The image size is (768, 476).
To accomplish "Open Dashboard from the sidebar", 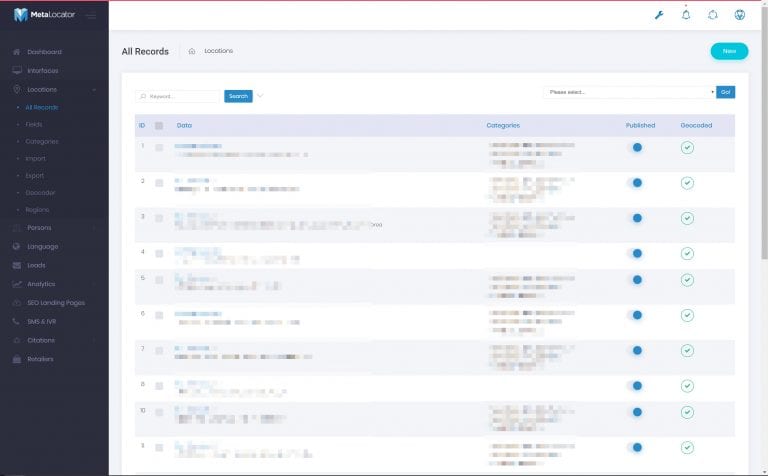I will pyautogui.click(x=44, y=52).
